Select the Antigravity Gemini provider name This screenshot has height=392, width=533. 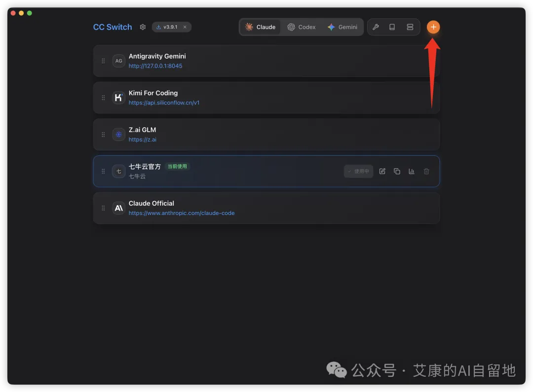point(157,56)
